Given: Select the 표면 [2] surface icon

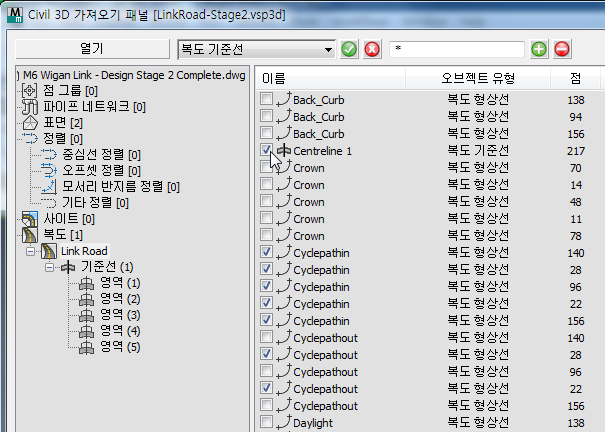Looking at the screenshot, I should pyautogui.click(x=30, y=123).
